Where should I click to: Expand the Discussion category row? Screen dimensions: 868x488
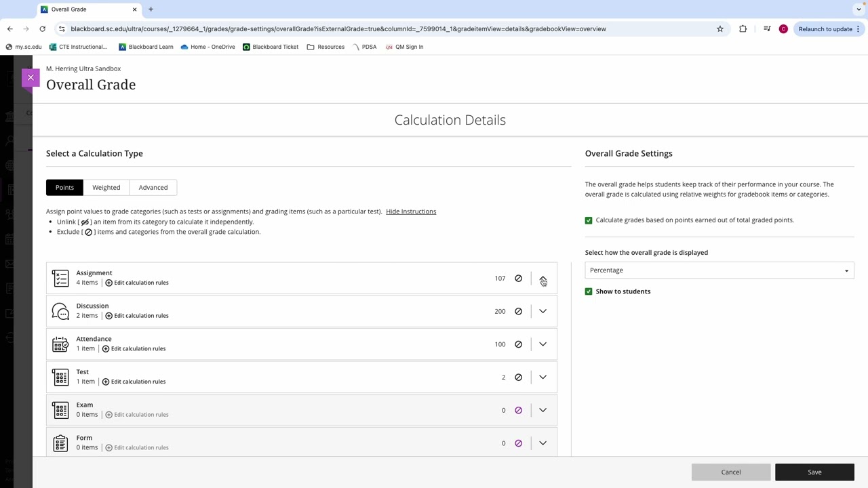542,311
